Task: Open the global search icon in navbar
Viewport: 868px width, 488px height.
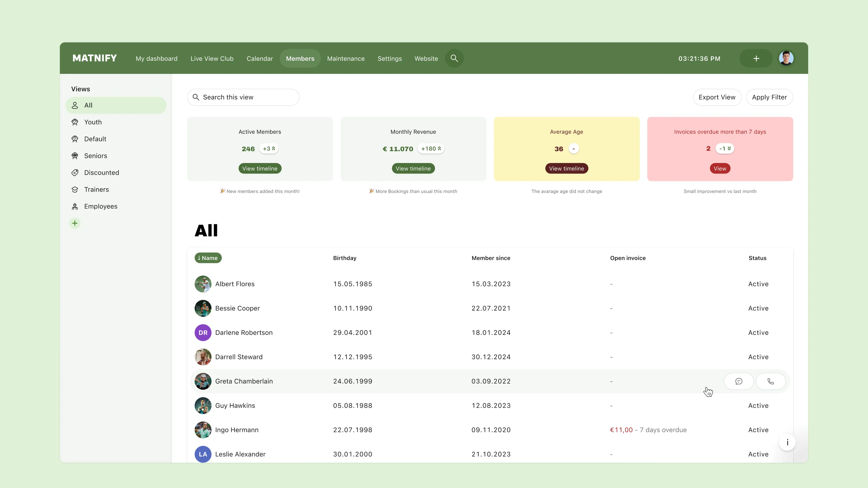Action: pos(454,58)
